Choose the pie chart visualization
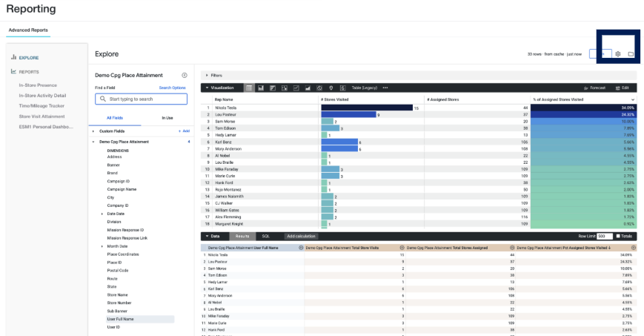 click(x=319, y=88)
